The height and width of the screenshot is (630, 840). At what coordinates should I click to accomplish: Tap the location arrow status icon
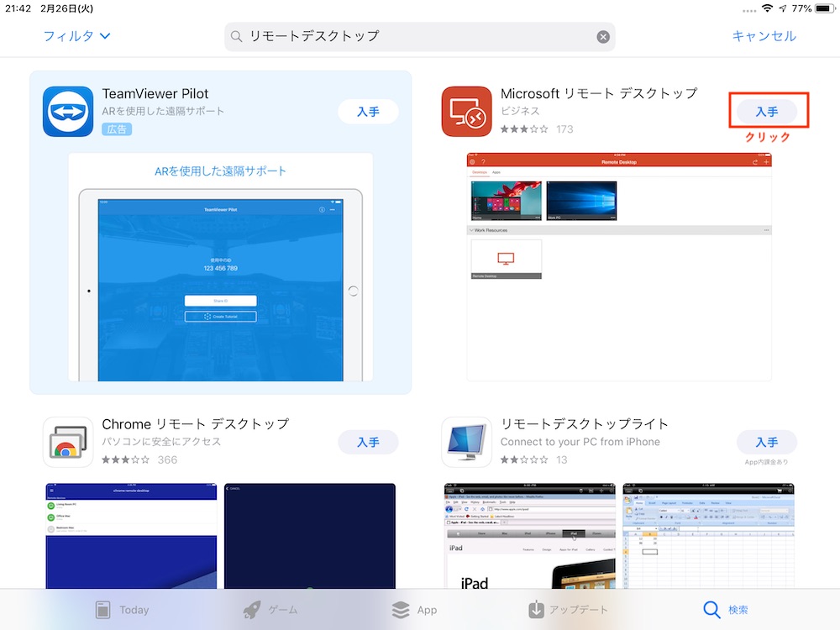(x=783, y=8)
